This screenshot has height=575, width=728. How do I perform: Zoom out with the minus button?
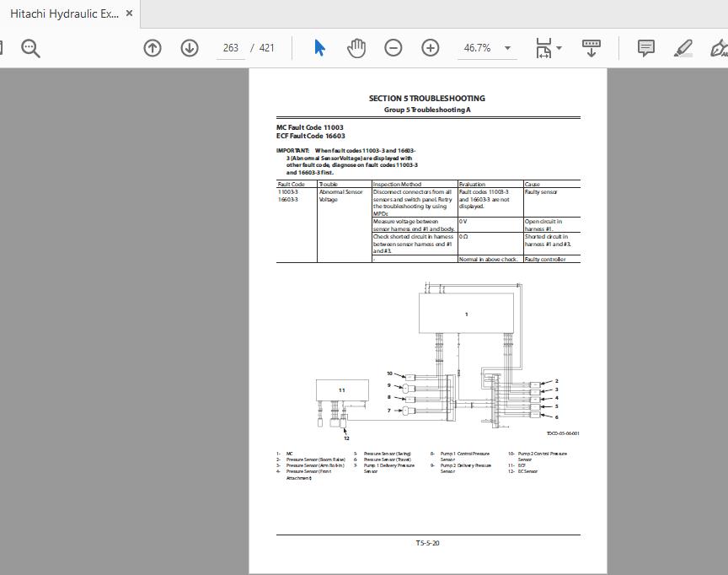(393, 48)
